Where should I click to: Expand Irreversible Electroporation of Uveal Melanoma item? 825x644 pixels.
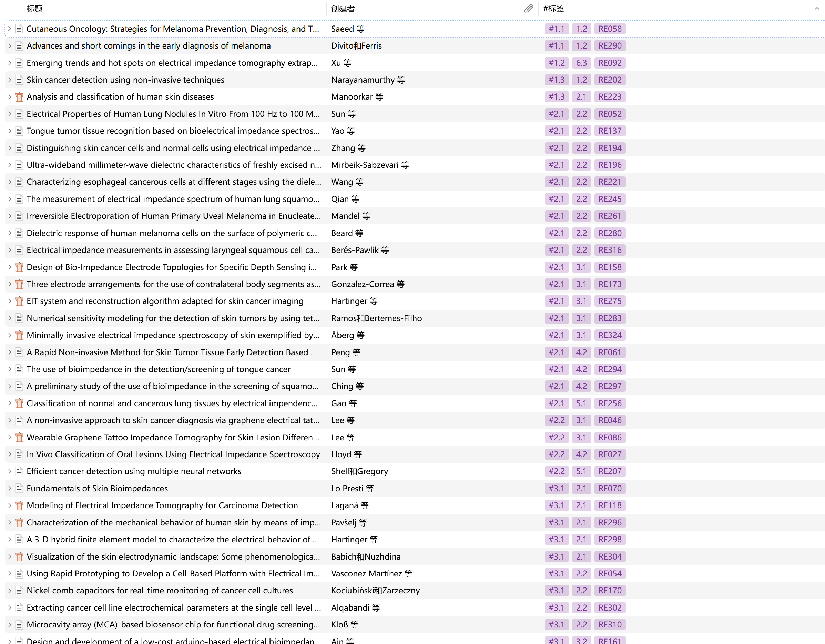9,216
